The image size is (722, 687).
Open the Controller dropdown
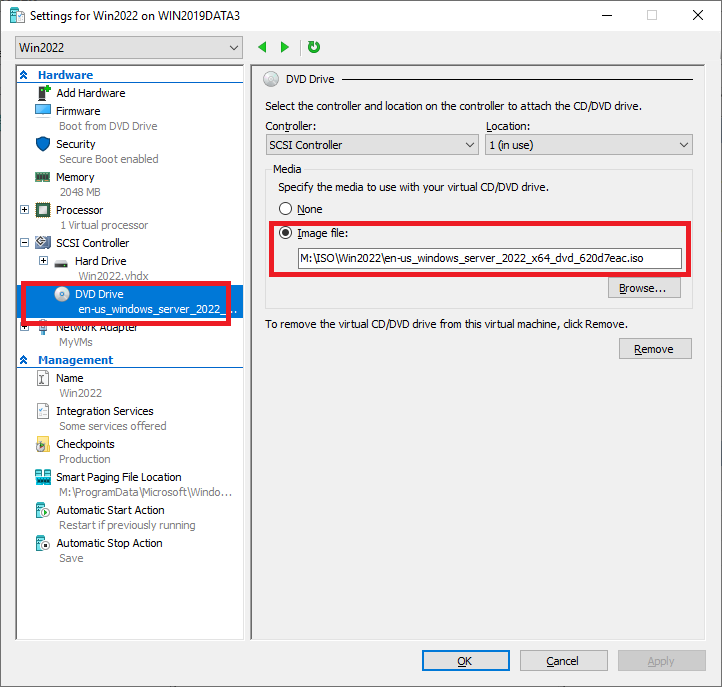tap(372, 145)
